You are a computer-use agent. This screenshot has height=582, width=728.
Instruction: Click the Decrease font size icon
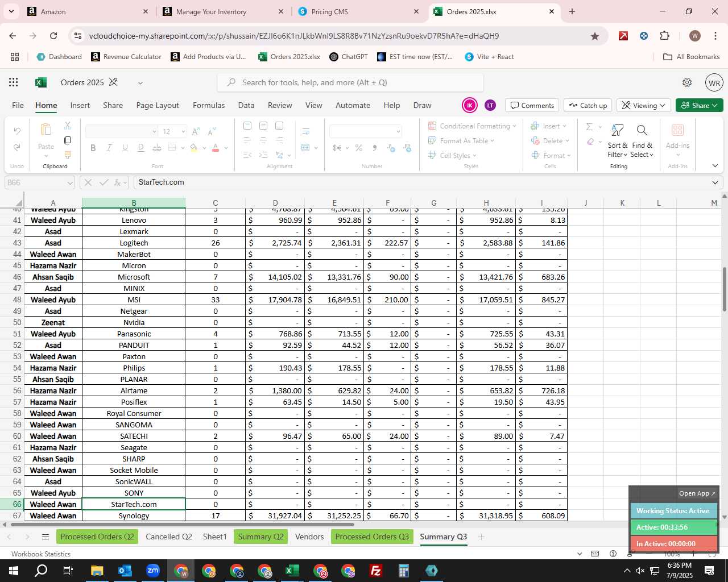[212, 132]
